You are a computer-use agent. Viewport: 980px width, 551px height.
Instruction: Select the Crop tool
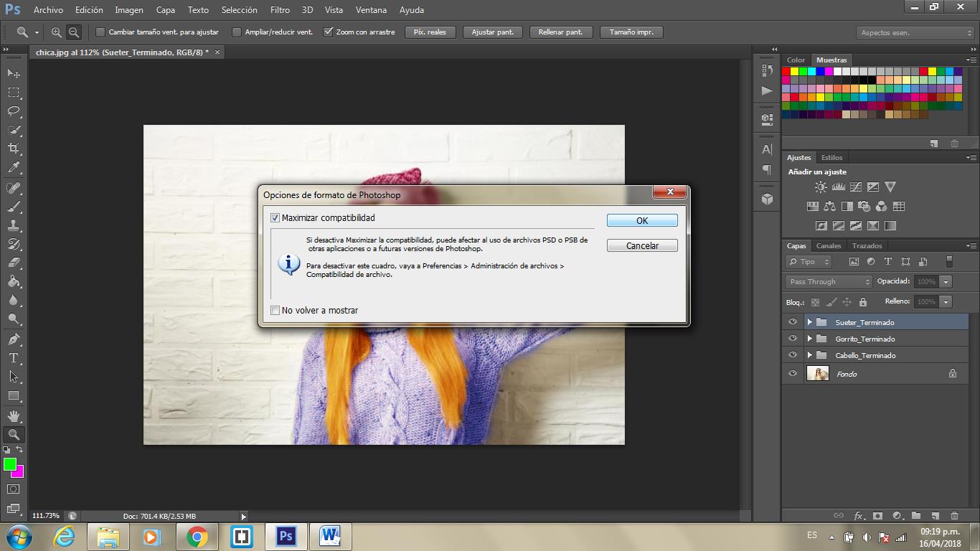coord(14,149)
